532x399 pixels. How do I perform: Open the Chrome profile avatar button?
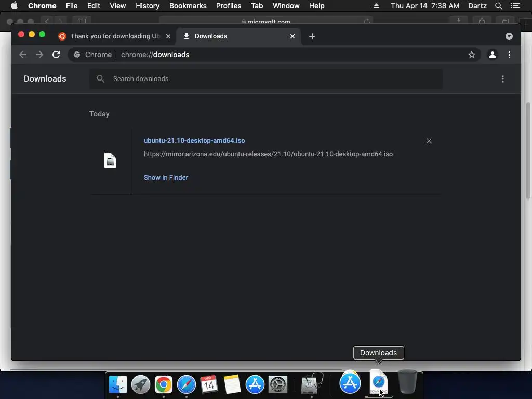(493, 55)
